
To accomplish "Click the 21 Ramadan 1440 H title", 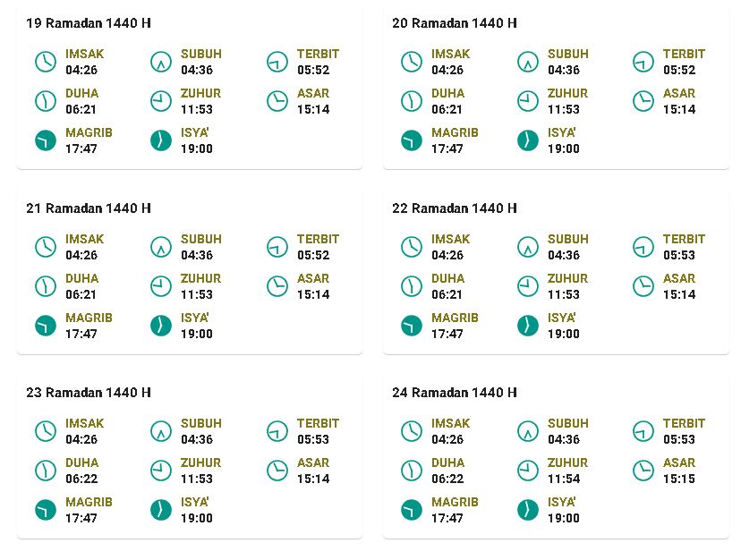I will [x=89, y=208].
